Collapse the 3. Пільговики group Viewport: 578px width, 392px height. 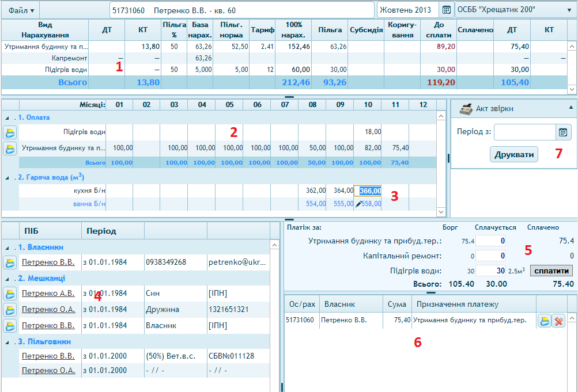coord(7,342)
